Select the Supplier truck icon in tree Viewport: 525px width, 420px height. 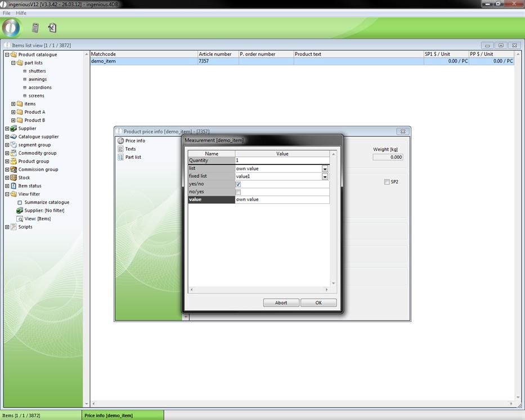[14, 128]
